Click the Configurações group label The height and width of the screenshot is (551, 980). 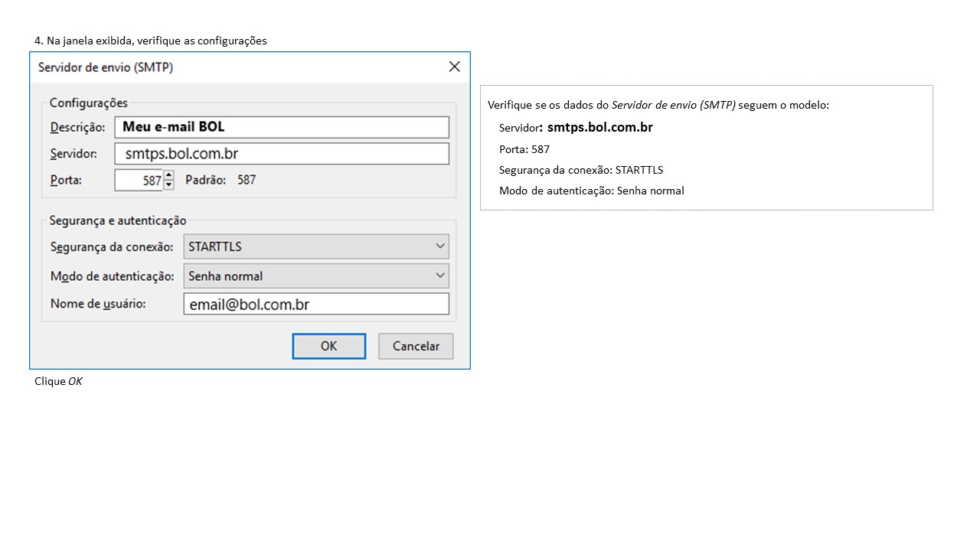(89, 103)
